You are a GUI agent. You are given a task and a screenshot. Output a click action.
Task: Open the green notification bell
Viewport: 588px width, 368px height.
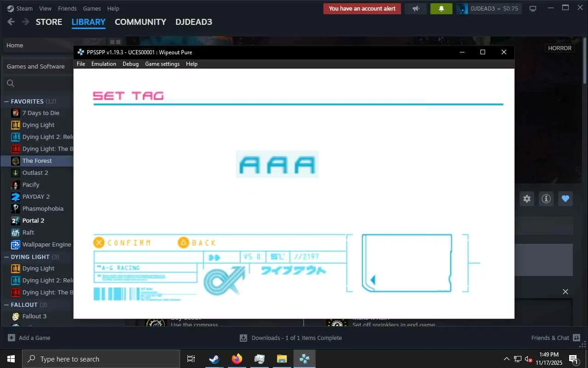point(441,9)
